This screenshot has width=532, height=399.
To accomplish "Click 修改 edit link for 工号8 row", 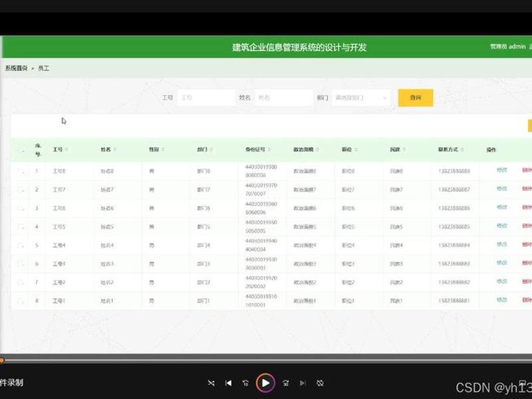I will [502, 170].
